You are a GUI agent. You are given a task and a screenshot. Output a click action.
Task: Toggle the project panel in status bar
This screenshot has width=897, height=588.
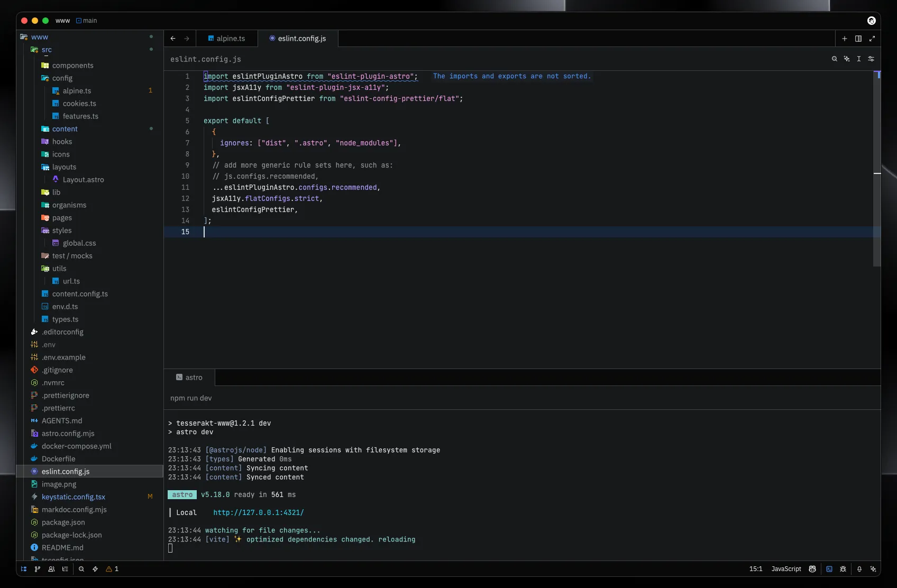[x=24, y=569]
